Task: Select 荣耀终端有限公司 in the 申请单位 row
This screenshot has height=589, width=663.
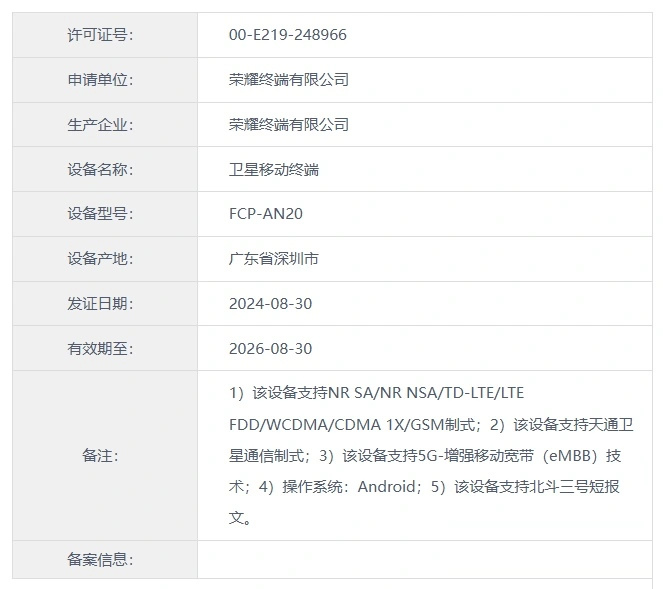Action: [289, 80]
